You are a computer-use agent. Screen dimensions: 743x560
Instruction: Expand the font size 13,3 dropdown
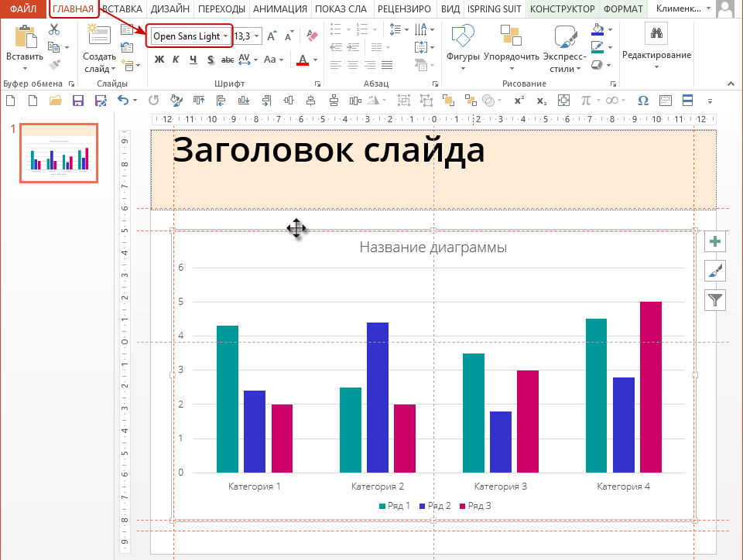point(257,36)
